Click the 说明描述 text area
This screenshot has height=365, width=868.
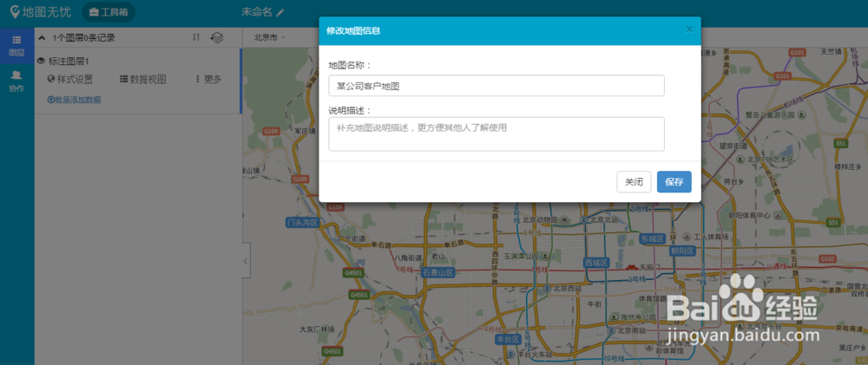tap(496, 134)
